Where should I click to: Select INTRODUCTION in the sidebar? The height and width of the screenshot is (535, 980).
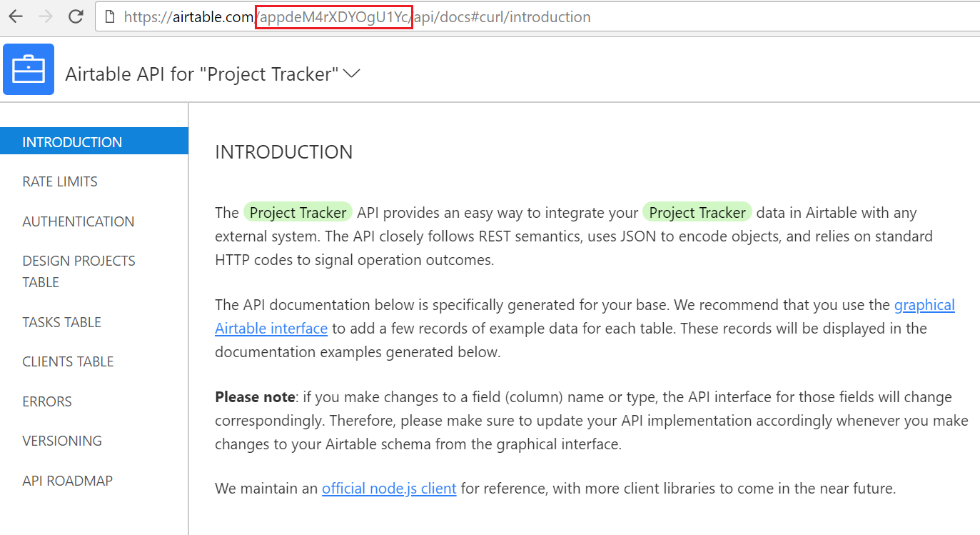point(94,141)
